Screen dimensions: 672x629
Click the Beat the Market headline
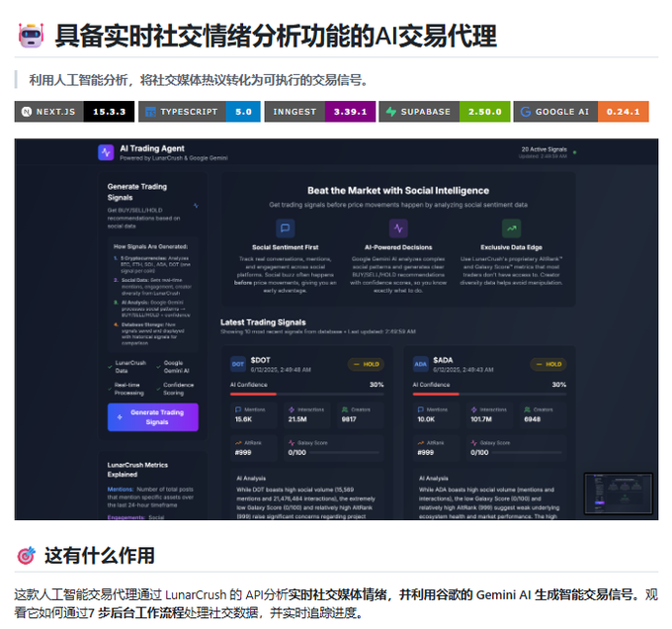pos(398,191)
